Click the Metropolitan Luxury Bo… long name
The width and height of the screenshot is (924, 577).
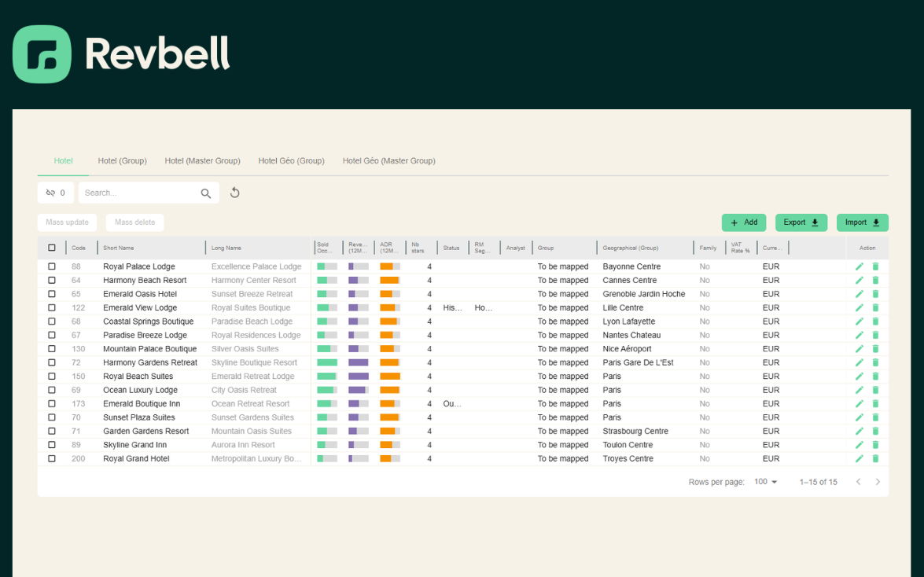click(x=256, y=458)
